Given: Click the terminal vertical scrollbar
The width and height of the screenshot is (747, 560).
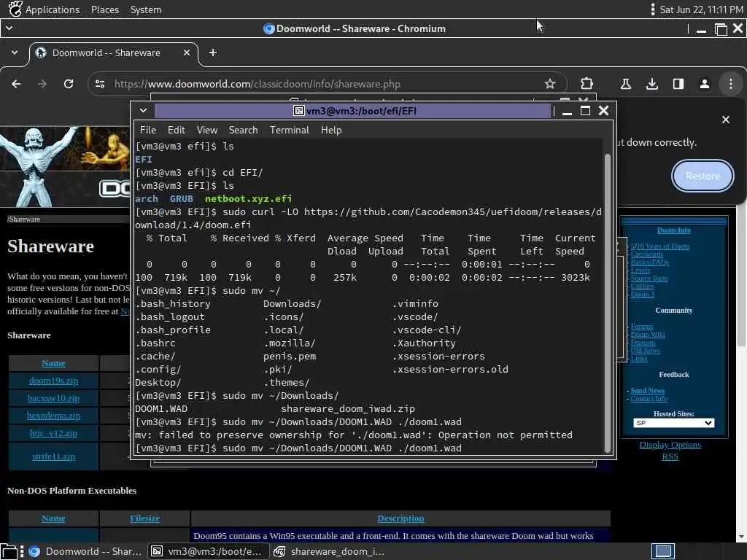Looking at the screenshot, I should pyautogui.click(x=607, y=303).
